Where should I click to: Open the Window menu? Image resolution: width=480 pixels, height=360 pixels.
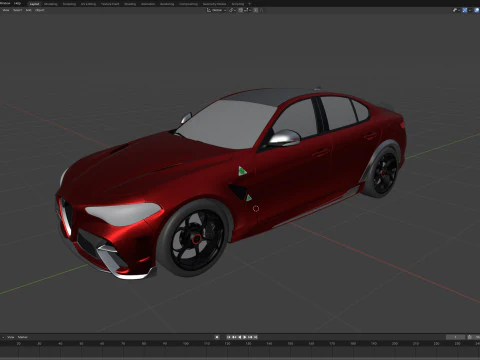pyautogui.click(x=5, y=3)
